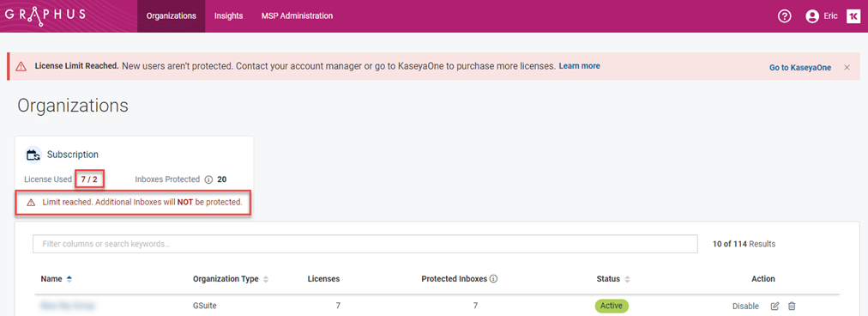Click the license warning triangle in banner
Viewport: 868px width, 316px height.
pyautogui.click(x=21, y=66)
